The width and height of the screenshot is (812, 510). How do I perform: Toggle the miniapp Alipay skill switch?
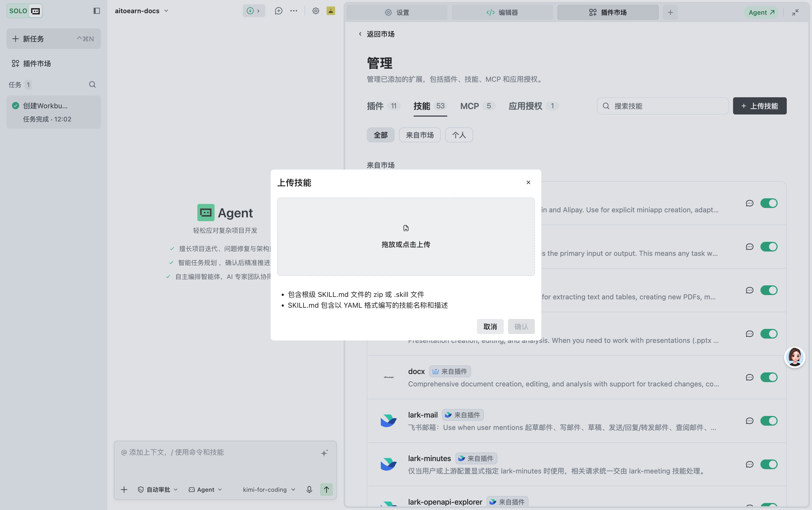coord(769,203)
